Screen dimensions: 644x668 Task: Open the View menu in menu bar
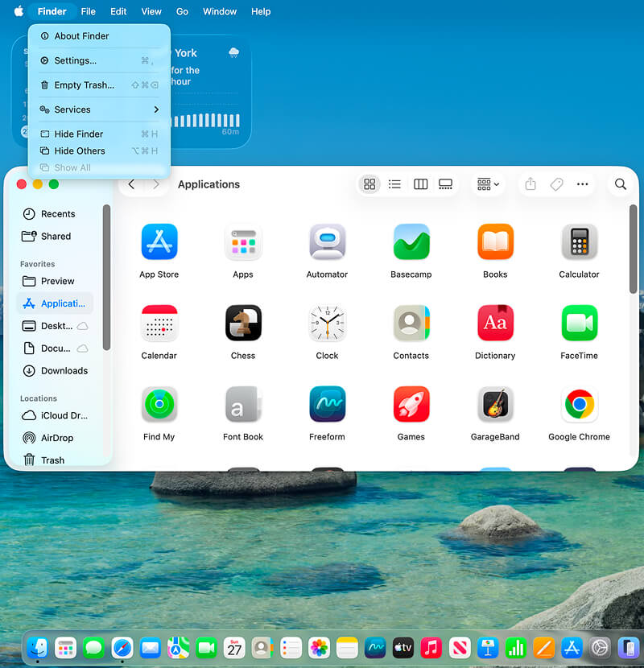151,11
